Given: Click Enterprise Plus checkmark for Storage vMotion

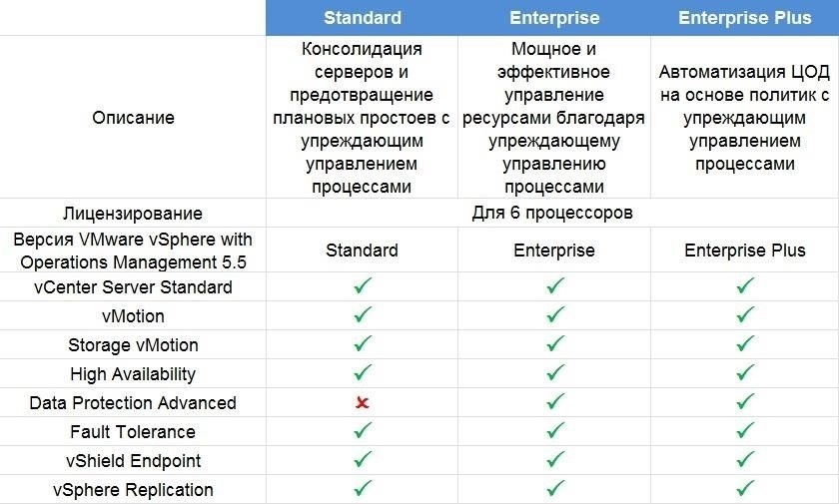Looking at the screenshot, I should [744, 344].
